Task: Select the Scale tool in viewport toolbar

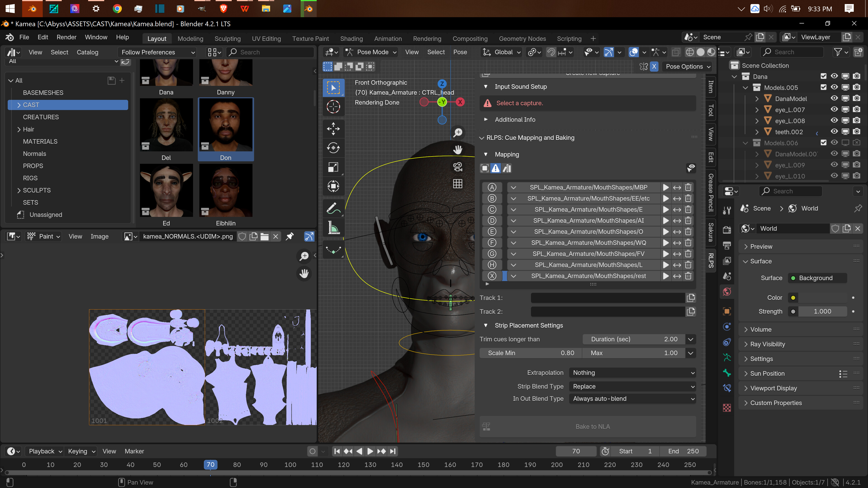Action: point(333,167)
